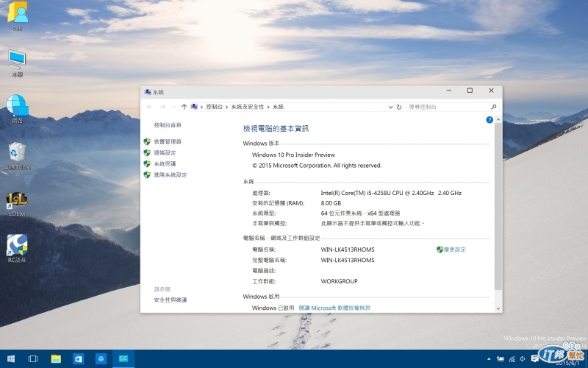Viewport: 588px width, 368px height.
Task: Open 系統保護 (System protection) link
Action: click(x=165, y=163)
